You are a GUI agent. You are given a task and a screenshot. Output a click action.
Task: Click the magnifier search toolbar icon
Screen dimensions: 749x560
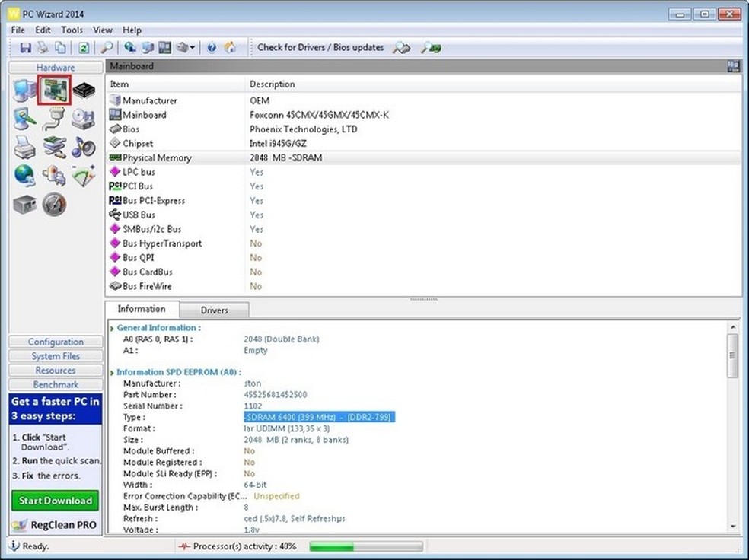tap(107, 48)
